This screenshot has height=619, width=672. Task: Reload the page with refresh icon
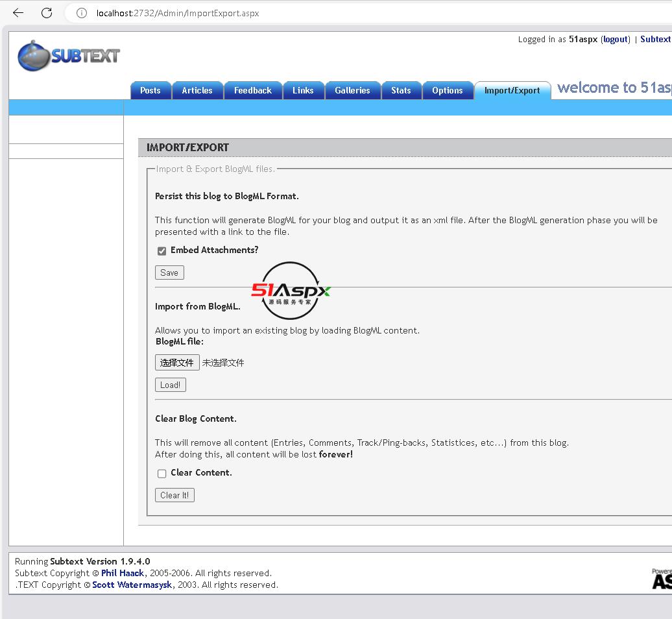pyautogui.click(x=47, y=13)
